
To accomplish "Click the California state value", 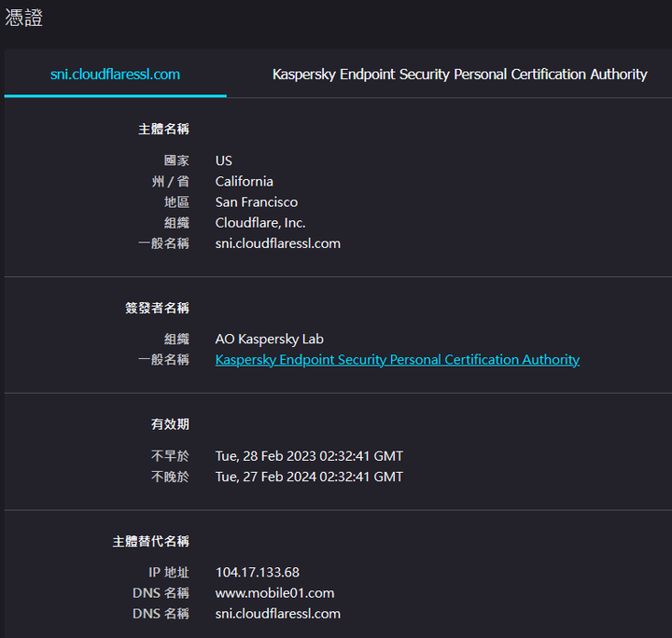I will [244, 182].
